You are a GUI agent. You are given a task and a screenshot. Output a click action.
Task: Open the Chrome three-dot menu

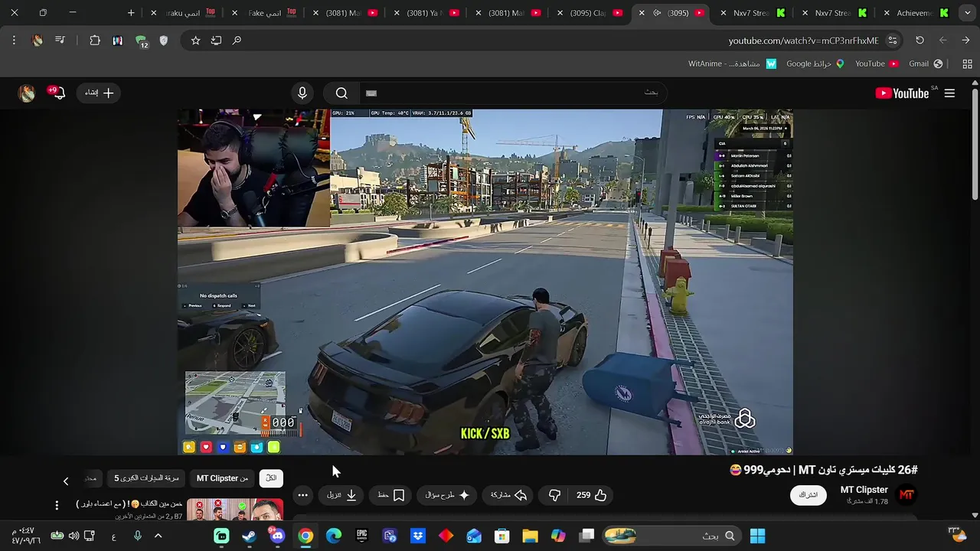14,41
